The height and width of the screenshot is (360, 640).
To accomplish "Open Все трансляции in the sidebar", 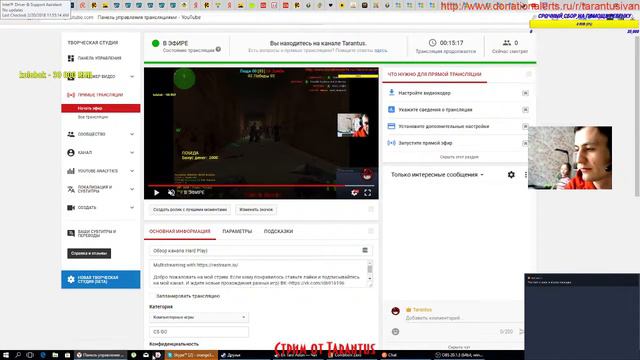I will tap(93, 117).
